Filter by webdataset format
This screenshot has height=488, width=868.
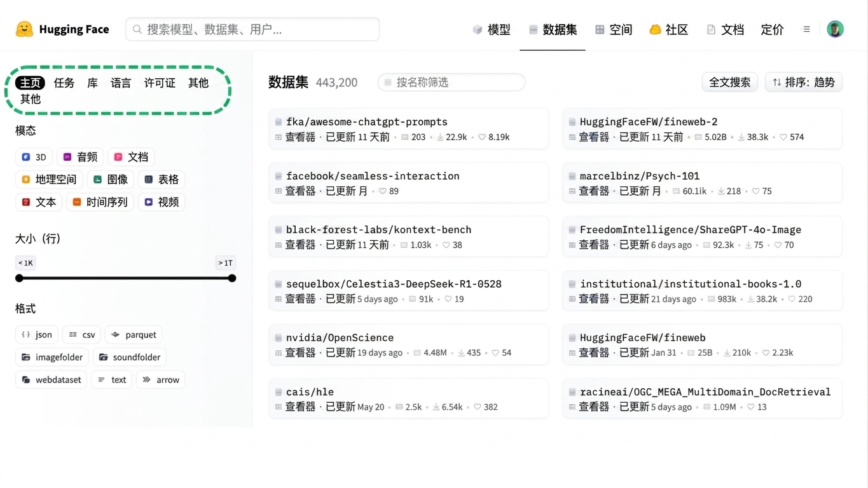[x=52, y=380]
